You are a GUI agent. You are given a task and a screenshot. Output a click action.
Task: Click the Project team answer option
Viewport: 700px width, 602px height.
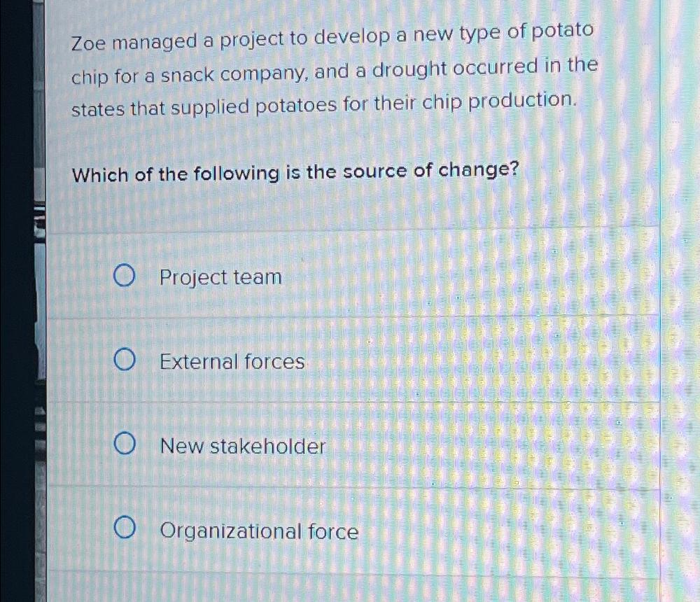pos(219,277)
